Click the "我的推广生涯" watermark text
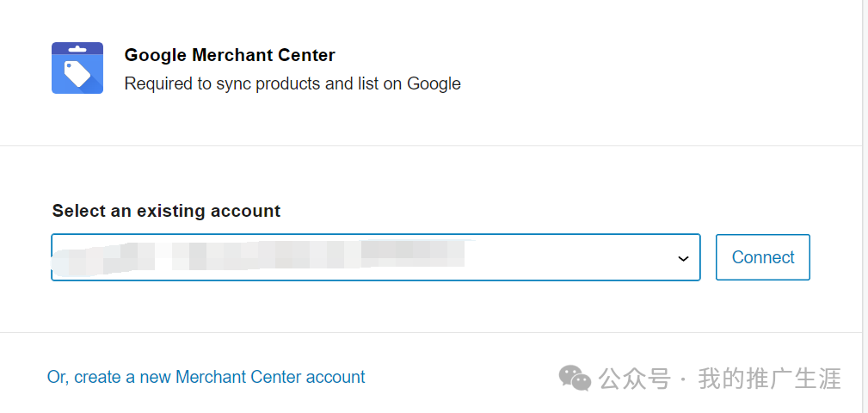The width and height of the screenshot is (868, 413). pos(769,378)
